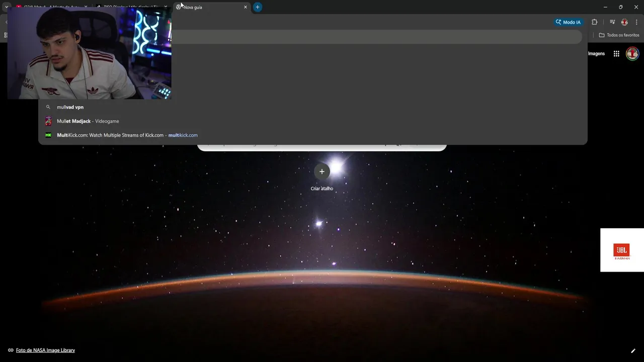
Task: Click the JBL Harman logo overlay
Action: 622,250
